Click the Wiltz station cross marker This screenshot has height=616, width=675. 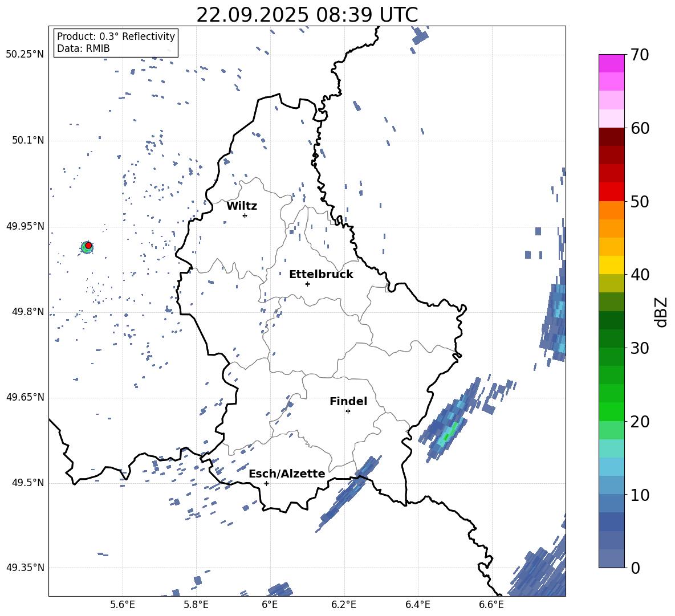tap(245, 215)
